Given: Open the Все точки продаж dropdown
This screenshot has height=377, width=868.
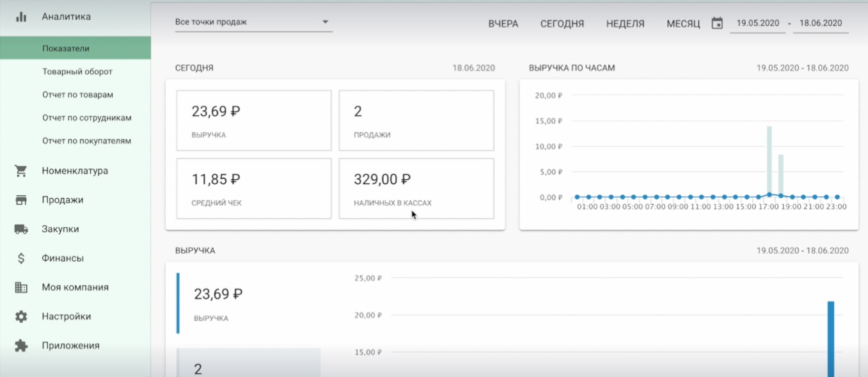Looking at the screenshot, I should (253, 22).
